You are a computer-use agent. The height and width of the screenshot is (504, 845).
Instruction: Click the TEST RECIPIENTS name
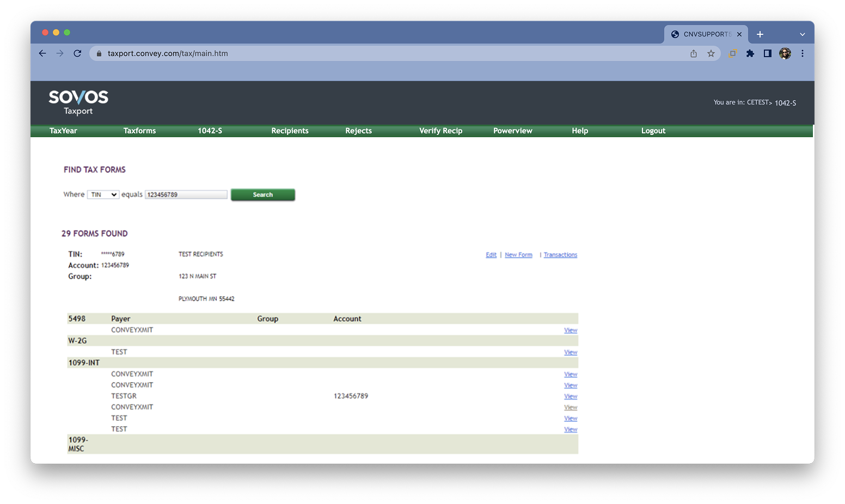coord(201,254)
